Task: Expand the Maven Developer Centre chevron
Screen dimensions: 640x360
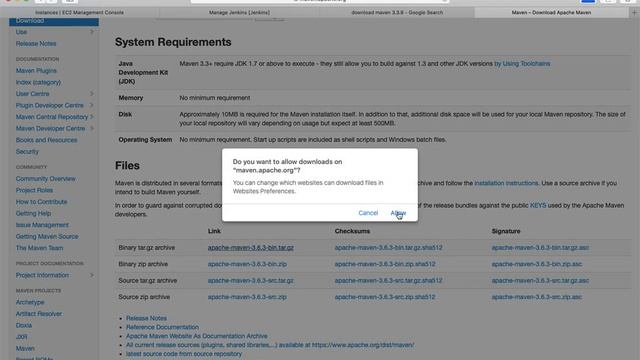Action: click(x=92, y=128)
